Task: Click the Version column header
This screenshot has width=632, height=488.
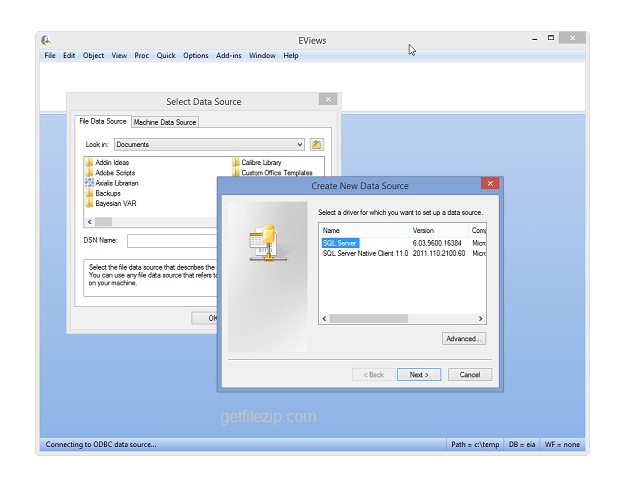Action: 439,231
